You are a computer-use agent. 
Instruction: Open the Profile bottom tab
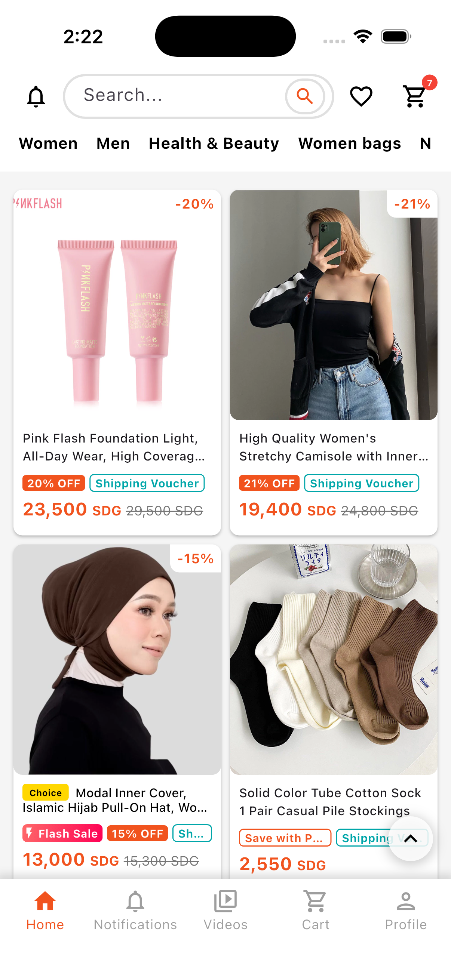tap(406, 910)
